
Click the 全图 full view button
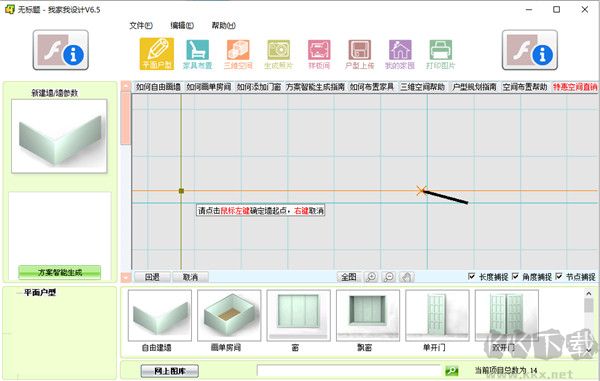tap(349, 277)
